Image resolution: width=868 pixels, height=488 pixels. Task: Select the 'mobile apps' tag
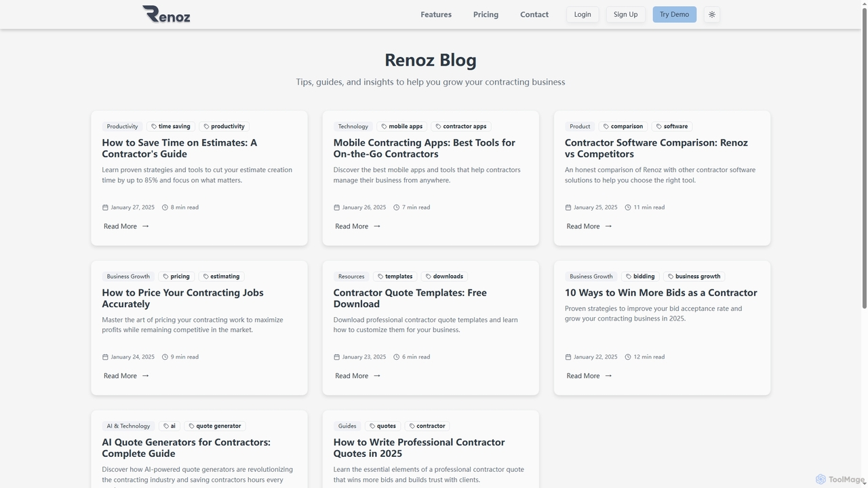point(402,127)
